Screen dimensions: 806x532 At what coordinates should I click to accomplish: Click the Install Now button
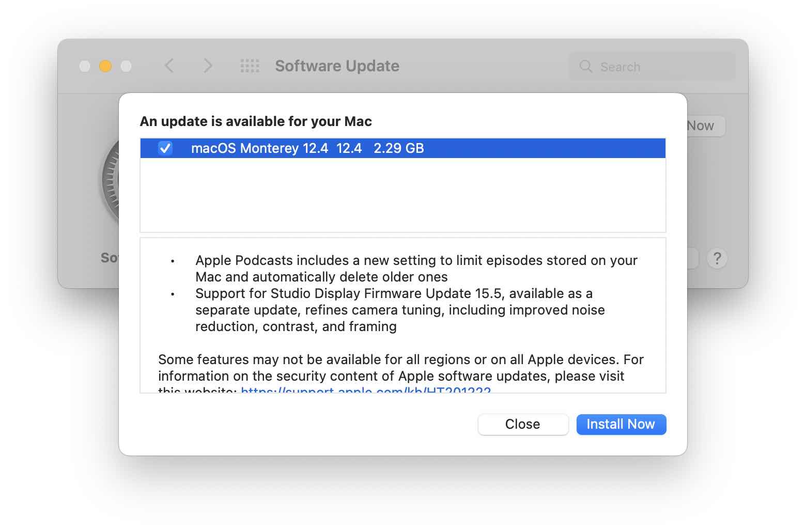(x=621, y=424)
